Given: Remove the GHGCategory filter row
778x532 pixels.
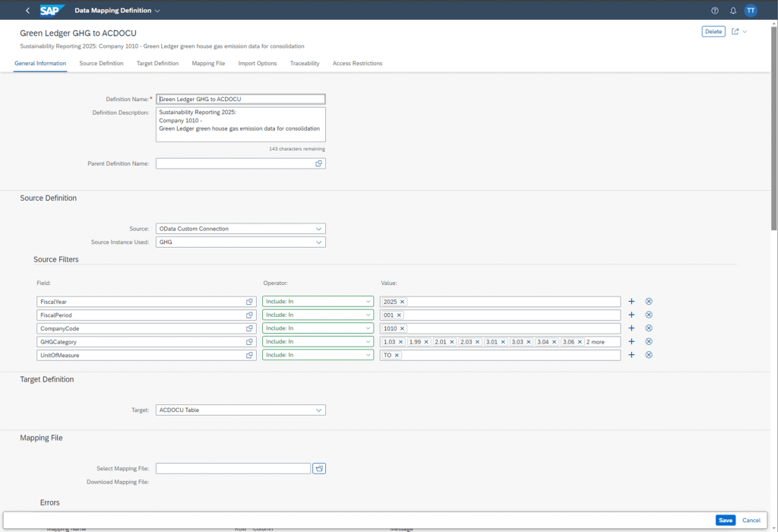Looking at the screenshot, I should (x=649, y=341).
